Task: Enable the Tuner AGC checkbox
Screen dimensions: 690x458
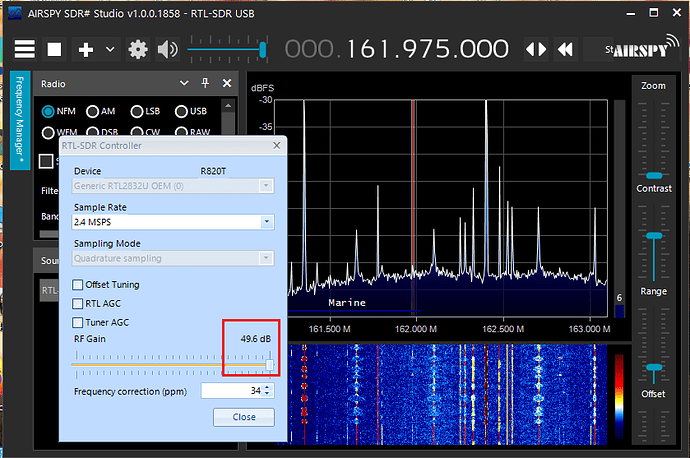Action: tap(77, 322)
